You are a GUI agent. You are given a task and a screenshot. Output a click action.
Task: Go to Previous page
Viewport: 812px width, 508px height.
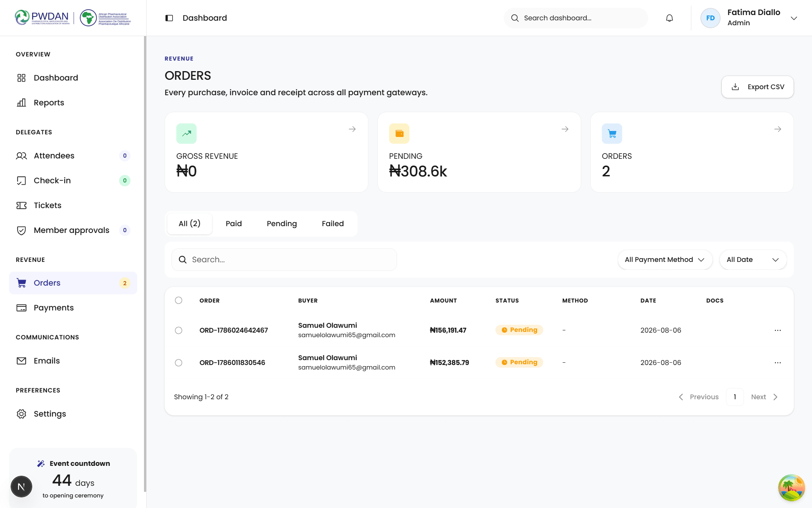click(699, 397)
